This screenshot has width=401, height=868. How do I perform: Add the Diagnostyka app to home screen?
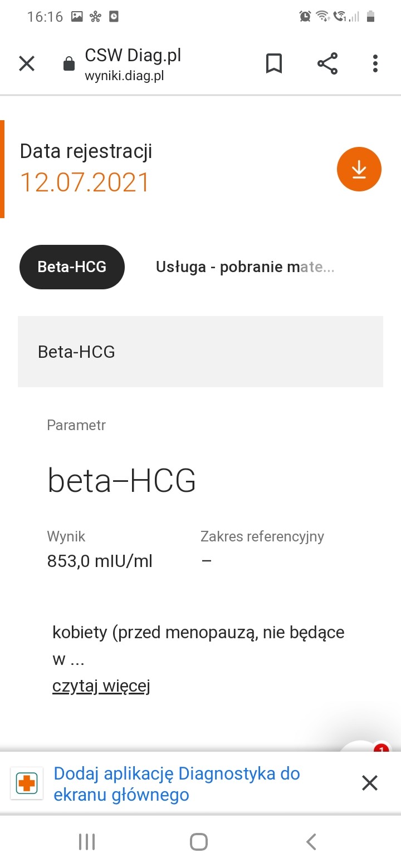pyautogui.click(x=177, y=783)
